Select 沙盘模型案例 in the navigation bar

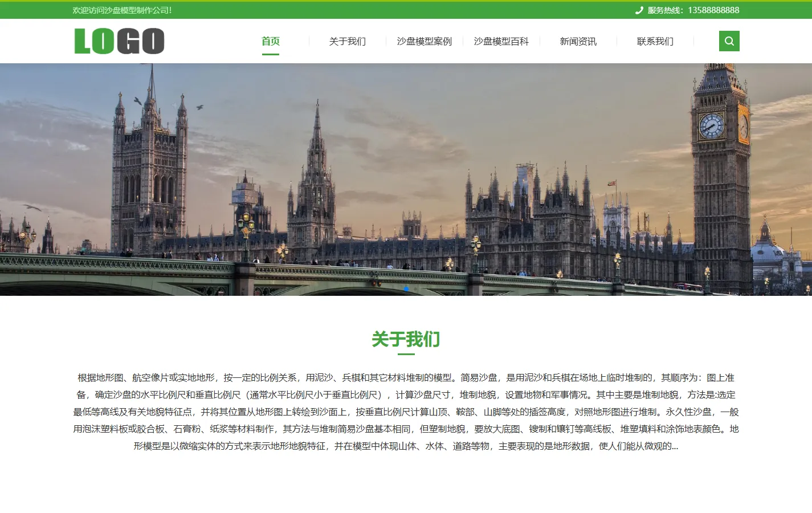(425, 41)
